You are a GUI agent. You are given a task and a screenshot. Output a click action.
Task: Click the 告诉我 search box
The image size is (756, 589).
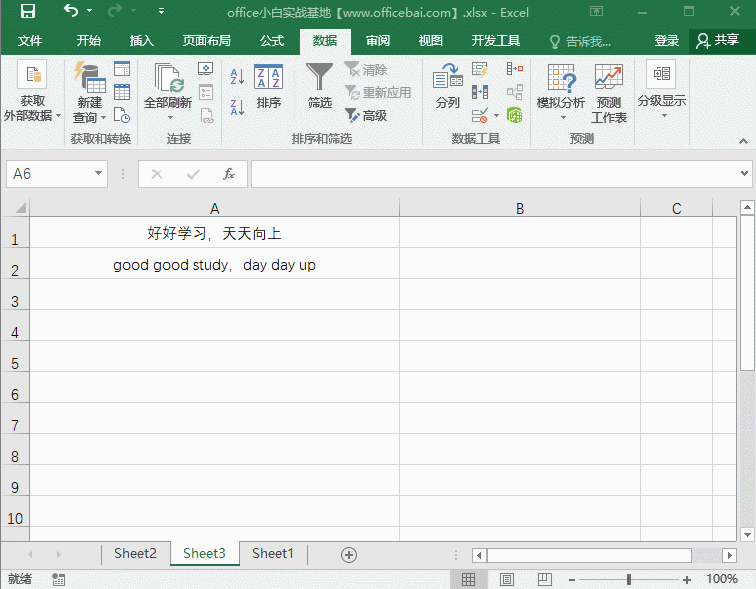point(581,42)
